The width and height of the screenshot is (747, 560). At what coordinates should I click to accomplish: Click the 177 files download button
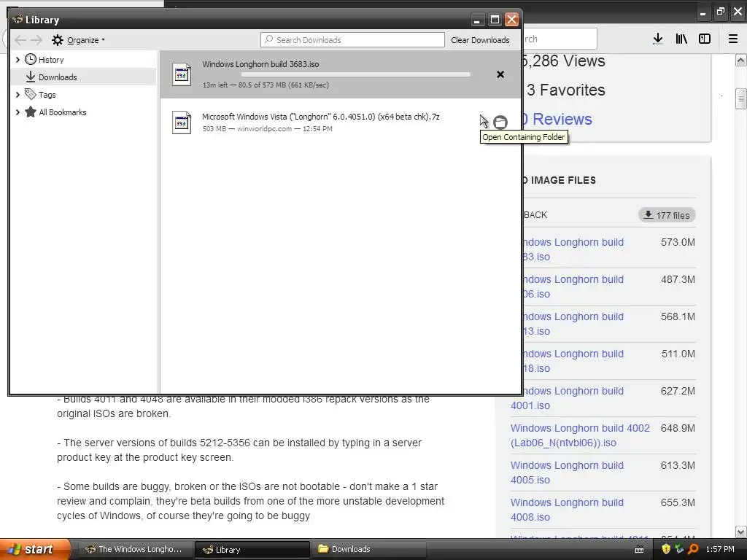[667, 215]
